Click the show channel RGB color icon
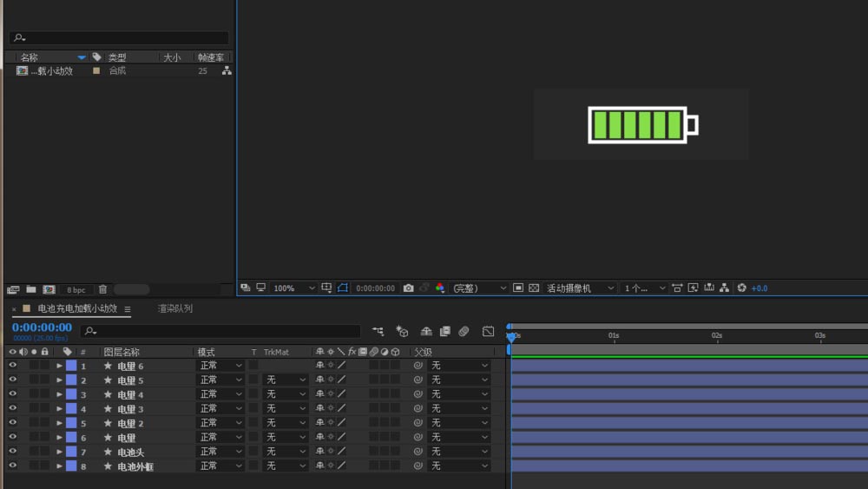This screenshot has height=489, width=868. pos(440,288)
